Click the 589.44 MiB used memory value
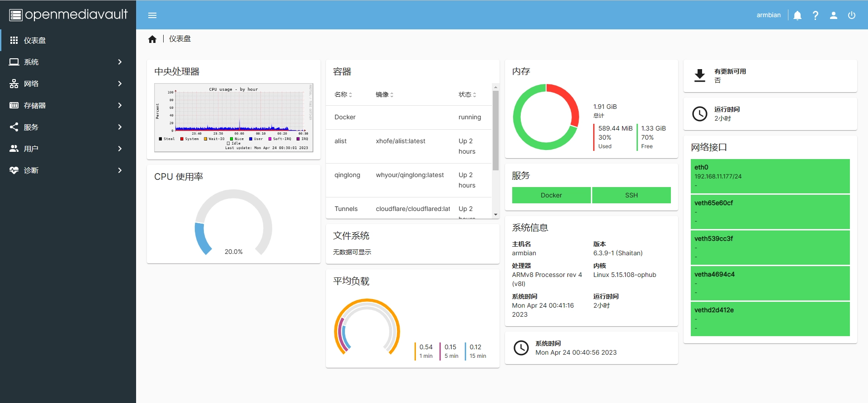The height and width of the screenshot is (403, 868). click(x=615, y=128)
